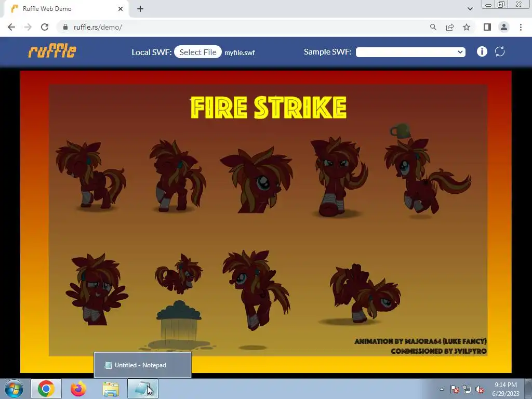Click the small pony above the rain cloud
This screenshot has height=399, width=532.
pos(179,274)
